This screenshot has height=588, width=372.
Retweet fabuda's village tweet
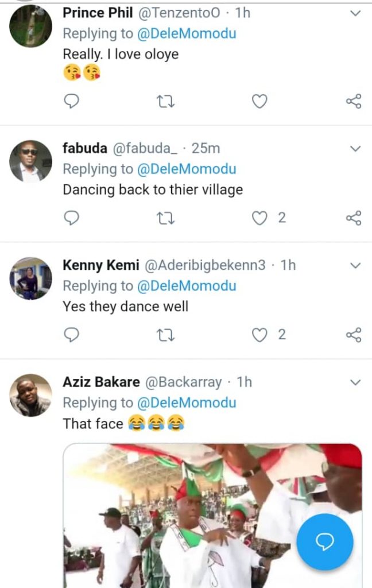[x=165, y=218]
